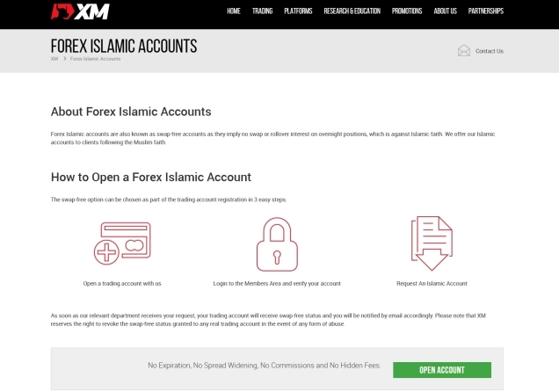Screen dimensions: 559x392
Task: Click the breadcrumb chevron separator
Action: coord(64,59)
